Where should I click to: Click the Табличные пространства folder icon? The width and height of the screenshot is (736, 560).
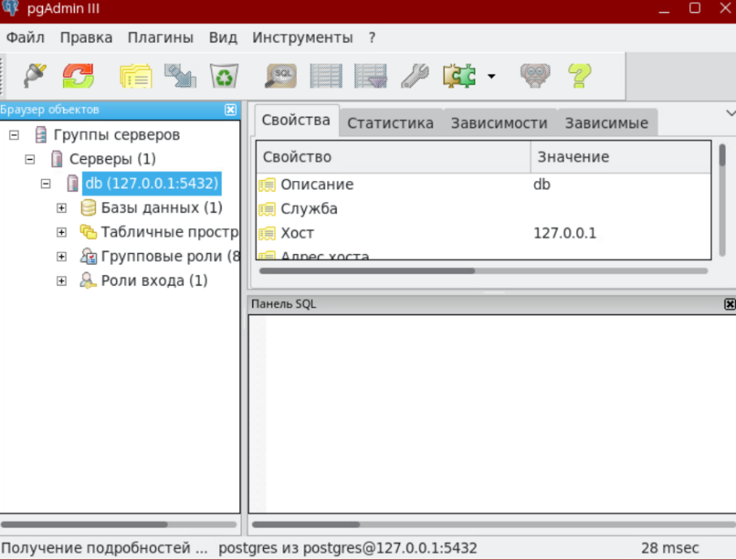click(88, 232)
